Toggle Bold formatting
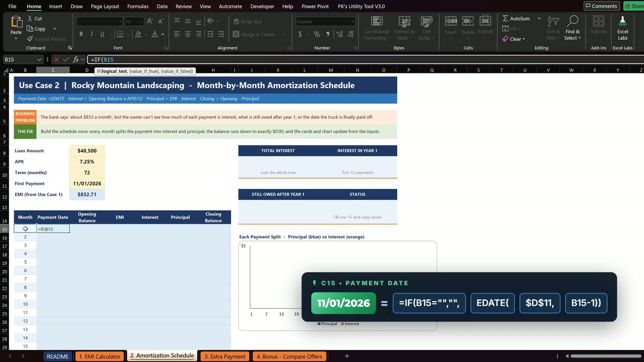The width and height of the screenshot is (644, 362). tap(81, 34)
